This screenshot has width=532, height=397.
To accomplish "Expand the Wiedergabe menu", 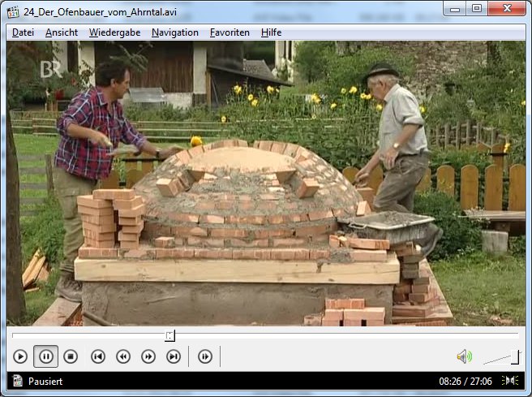I will point(114,32).
